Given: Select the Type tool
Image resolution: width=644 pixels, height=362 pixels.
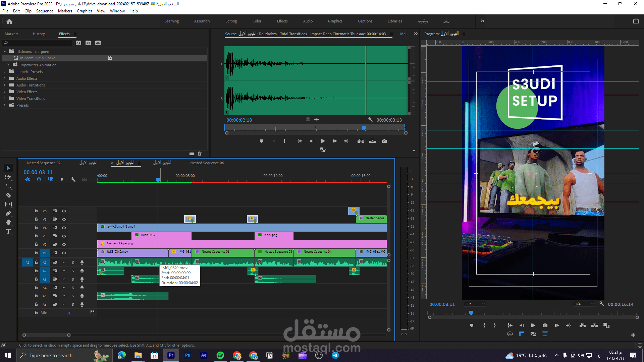Looking at the screenshot, I should tap(8, 232).
